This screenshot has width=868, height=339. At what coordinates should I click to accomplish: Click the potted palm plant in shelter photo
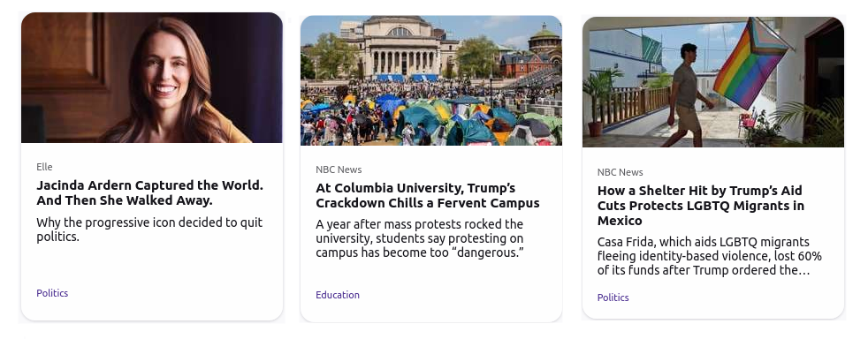click(599, 102)
